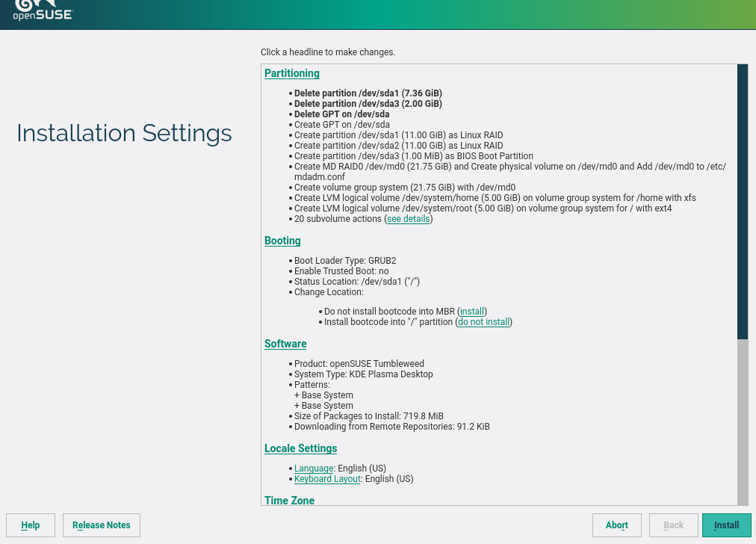Click the openSUSE logo in header

43,10
